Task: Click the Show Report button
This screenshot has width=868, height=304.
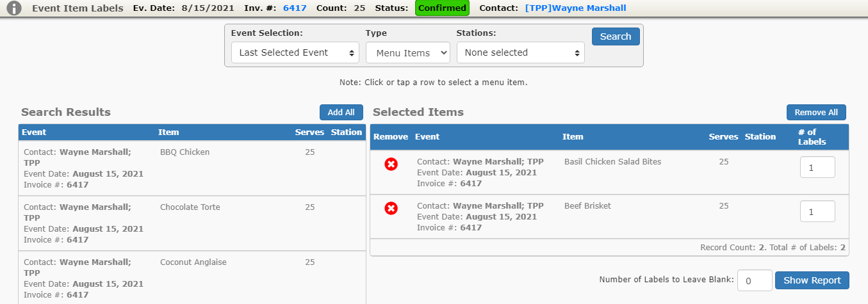Action: pos(812,280)
